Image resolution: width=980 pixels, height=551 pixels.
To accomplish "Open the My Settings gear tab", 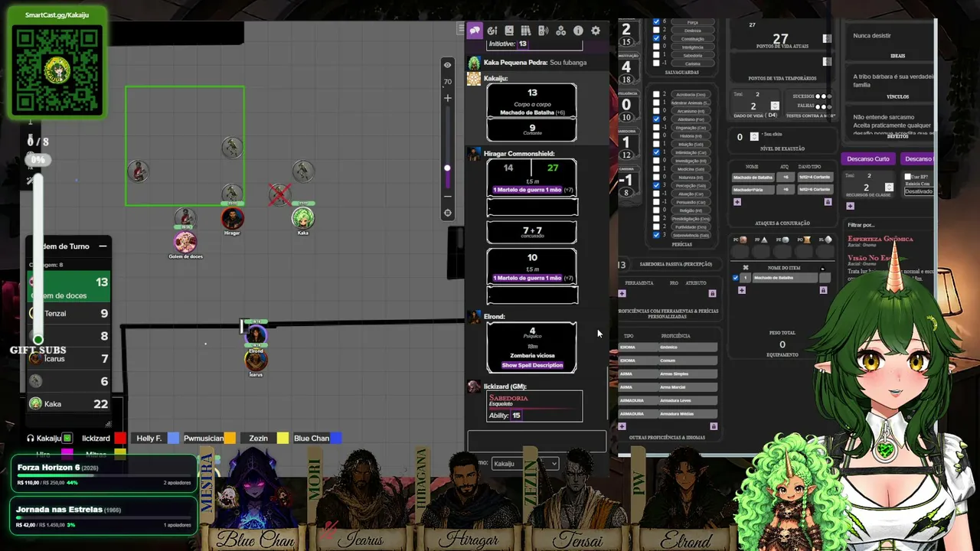I will coord(596,31).
